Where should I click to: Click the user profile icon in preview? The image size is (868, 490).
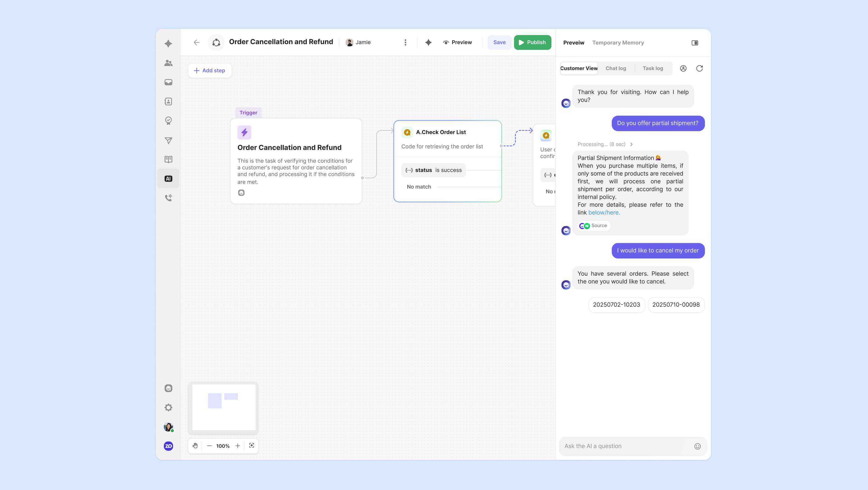(683, 68)
